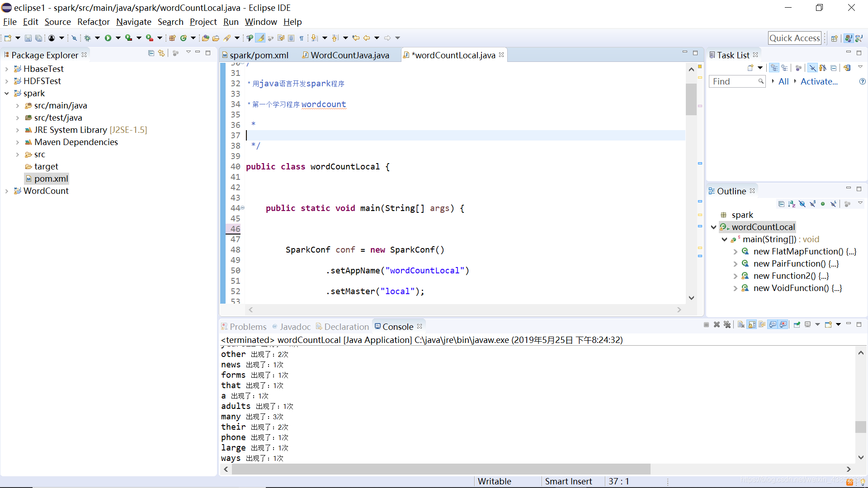Launch Debug with the bug icon

(x=88, y=38)
